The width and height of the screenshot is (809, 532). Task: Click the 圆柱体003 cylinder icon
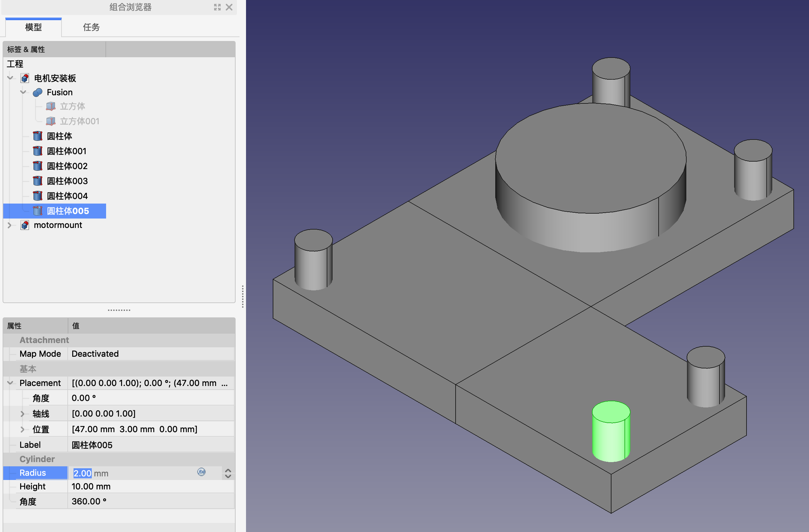point(37,181)
